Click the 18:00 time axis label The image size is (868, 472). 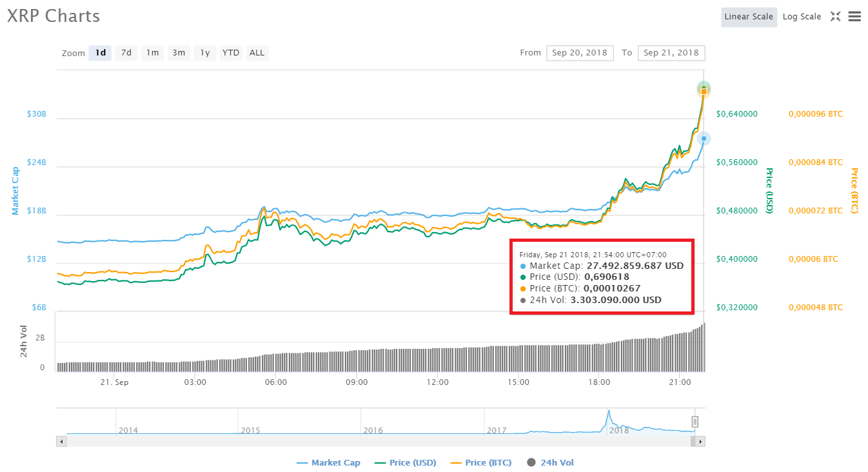pyautogui.click(x=599, y=382)
